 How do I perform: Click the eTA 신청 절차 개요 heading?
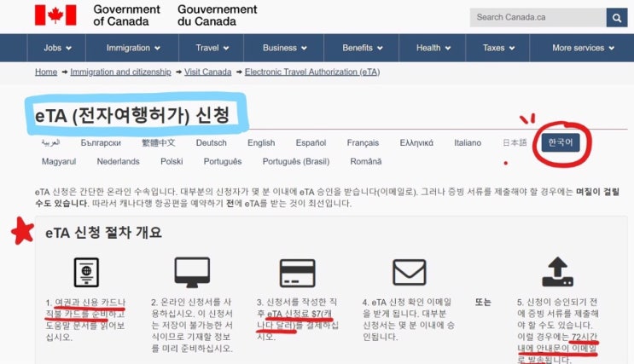[x=103, y=233]
